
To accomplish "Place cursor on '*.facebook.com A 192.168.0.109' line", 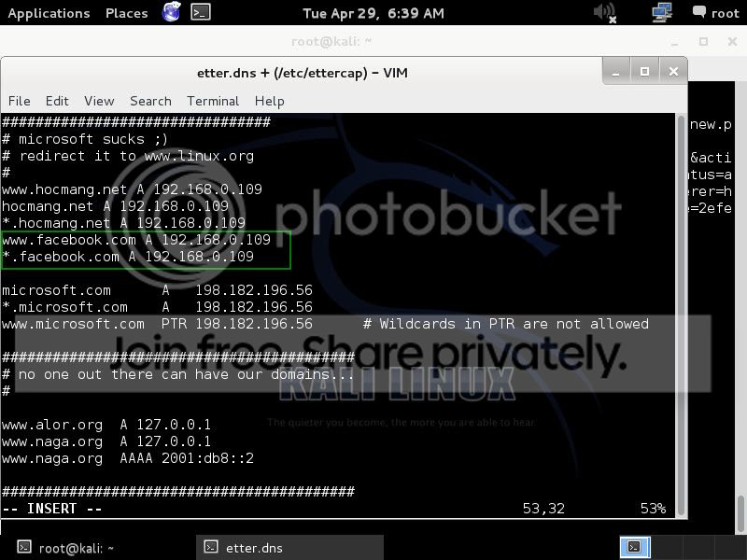I will pos(128,257).
